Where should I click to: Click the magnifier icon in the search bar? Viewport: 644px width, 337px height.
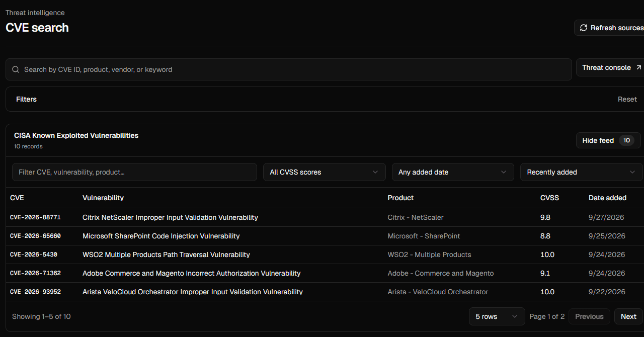16,69
